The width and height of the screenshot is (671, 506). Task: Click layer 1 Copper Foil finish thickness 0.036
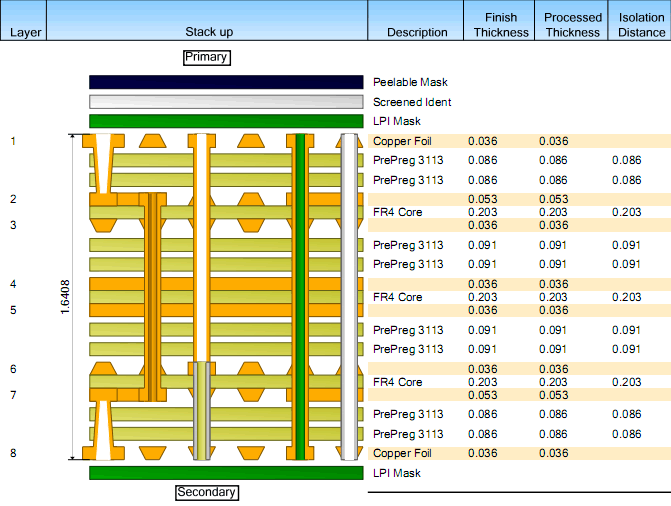(x=482, y=141)
